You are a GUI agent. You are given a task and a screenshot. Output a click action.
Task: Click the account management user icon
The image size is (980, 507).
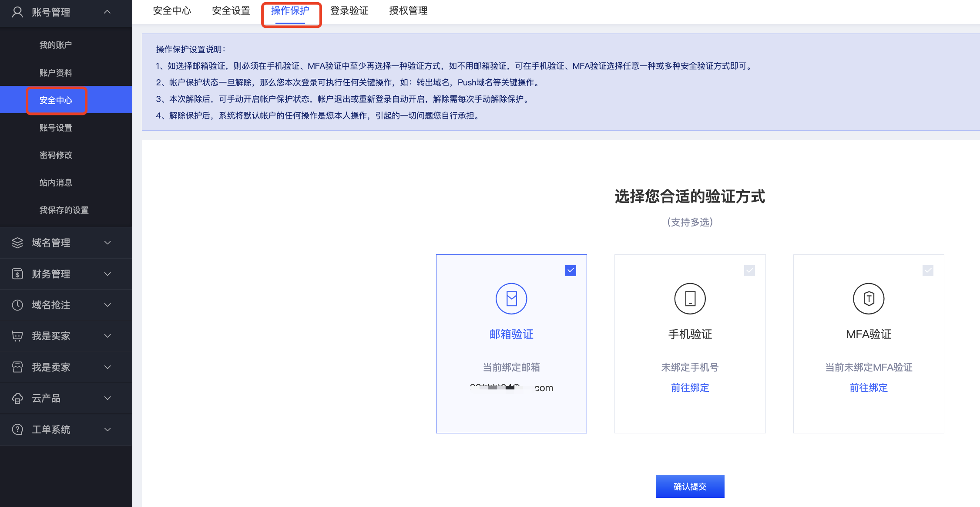(x=17, y=12)
